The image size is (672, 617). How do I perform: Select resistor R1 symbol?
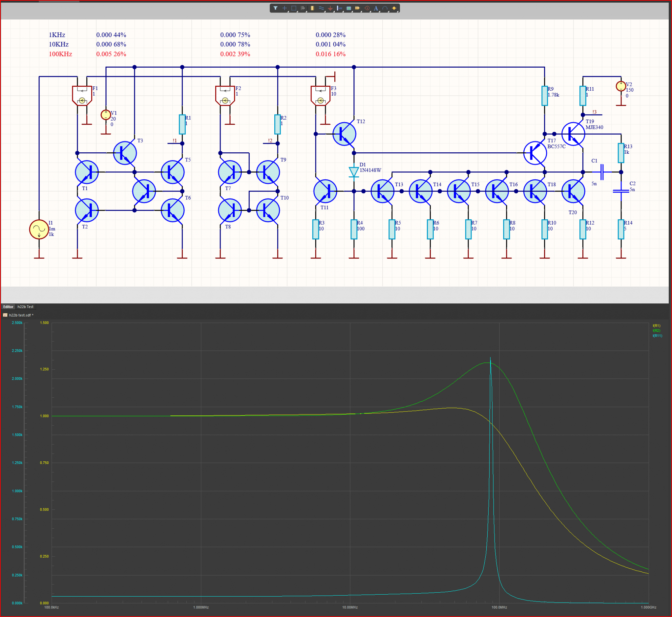point(182,124)
